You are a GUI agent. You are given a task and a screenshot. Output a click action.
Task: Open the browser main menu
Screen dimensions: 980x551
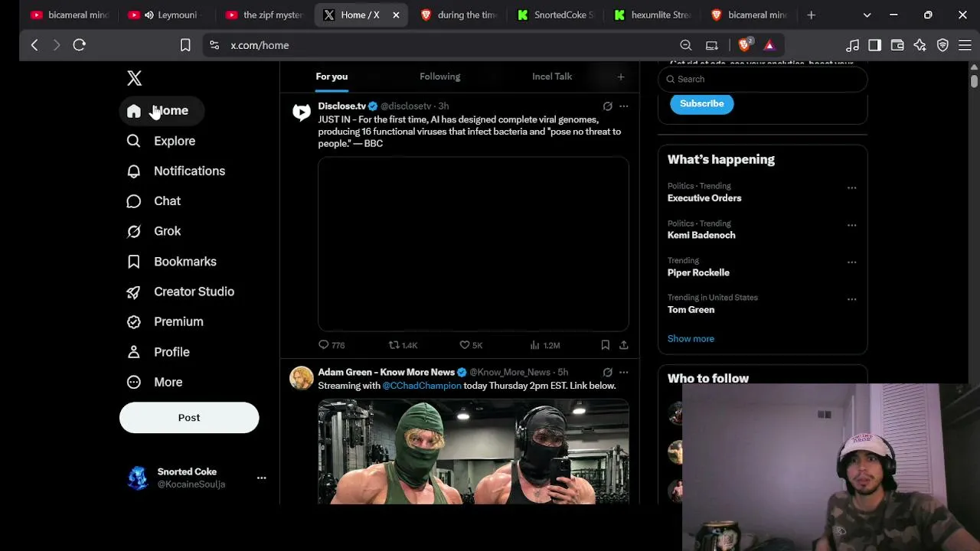click(x=965, y=45)
